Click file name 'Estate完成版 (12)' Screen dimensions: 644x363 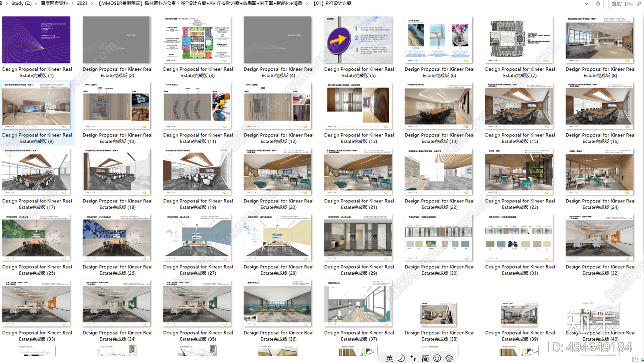click(279, 138)
